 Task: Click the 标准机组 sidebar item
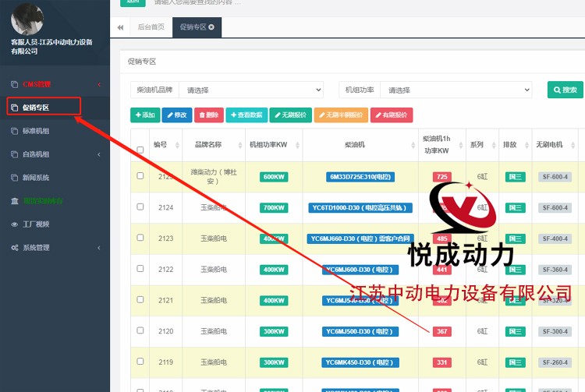(x=35, y=131)
